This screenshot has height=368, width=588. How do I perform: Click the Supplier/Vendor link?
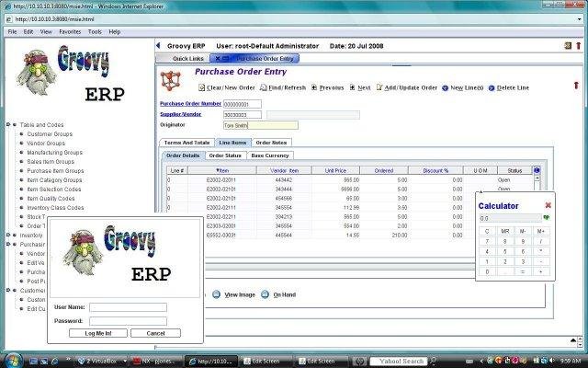pos(181,114)
